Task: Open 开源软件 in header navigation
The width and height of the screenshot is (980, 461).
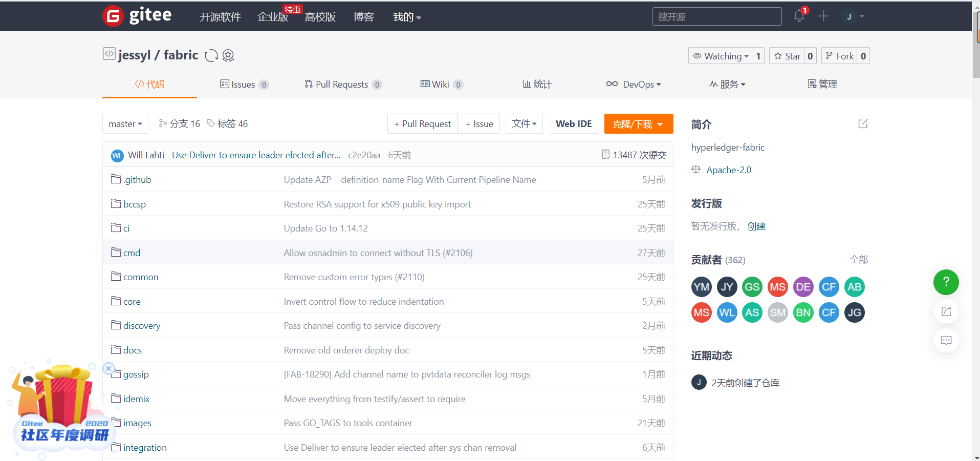Action: [220, 17]
